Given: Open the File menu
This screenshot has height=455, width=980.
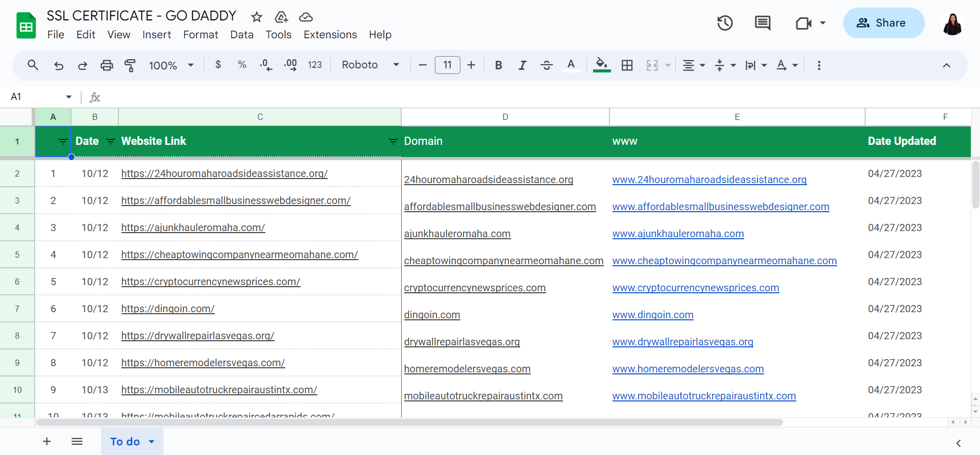Looking at the screenshot, I should pos(56,35).
